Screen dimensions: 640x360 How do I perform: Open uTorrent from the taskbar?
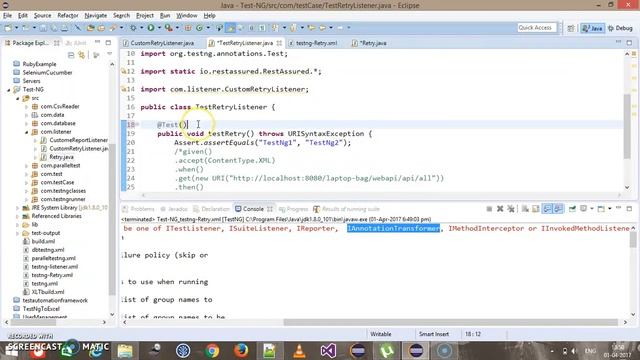(x=387, y=351)
